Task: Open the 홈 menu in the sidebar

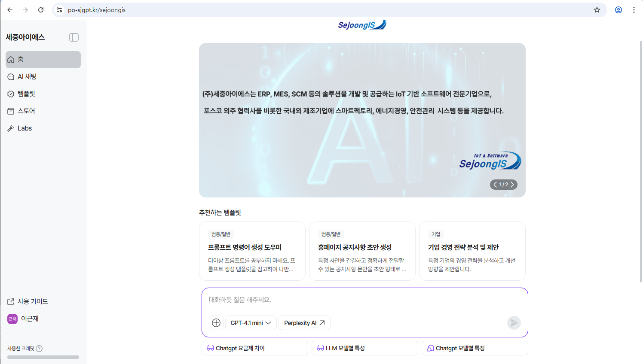Action: pyautogui.click(x=43, y=60)
